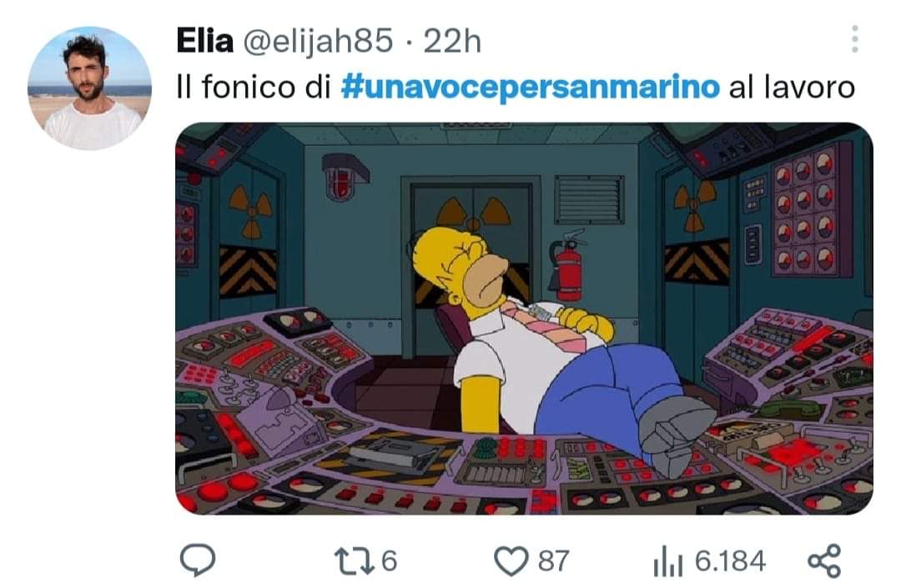The image size is (901, 588).
Task: Open the Homer Simpson control room image
Action: pyautogui.click(x=524, y=318)
